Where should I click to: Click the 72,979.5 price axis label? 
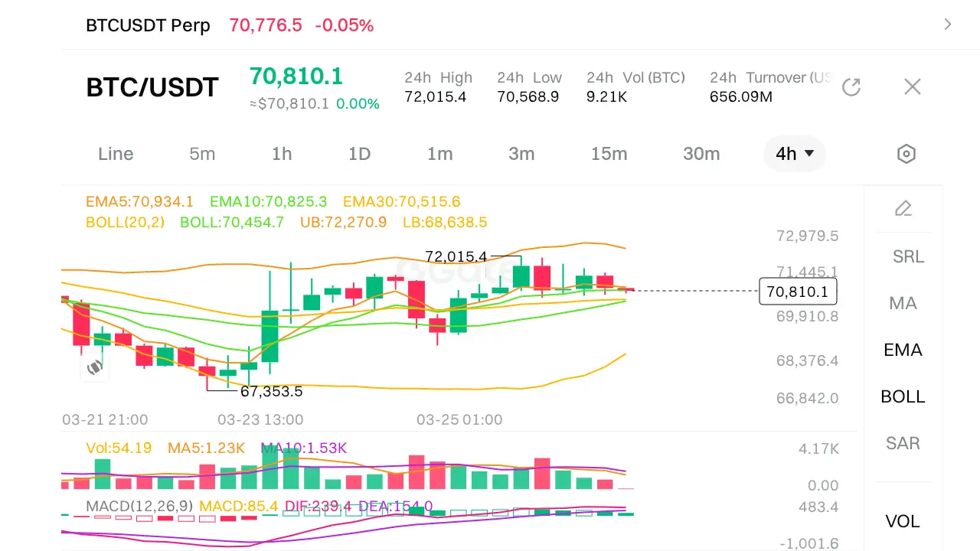808,236
